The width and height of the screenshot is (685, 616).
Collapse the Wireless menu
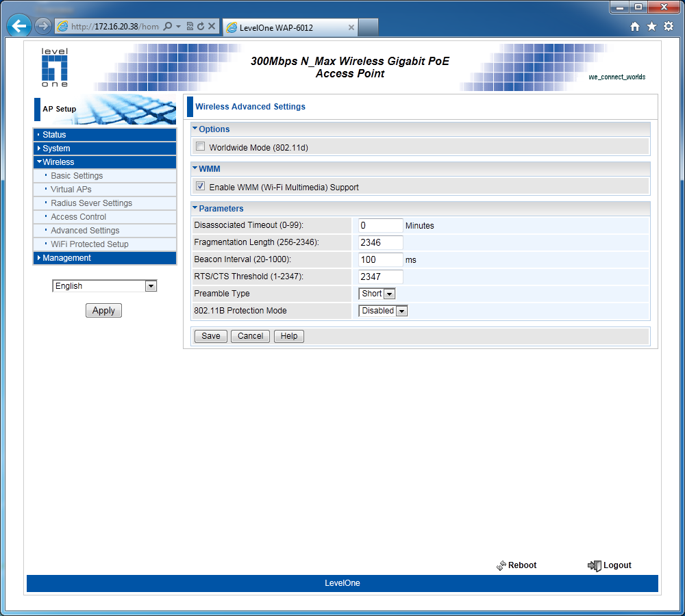coord(105,162)
